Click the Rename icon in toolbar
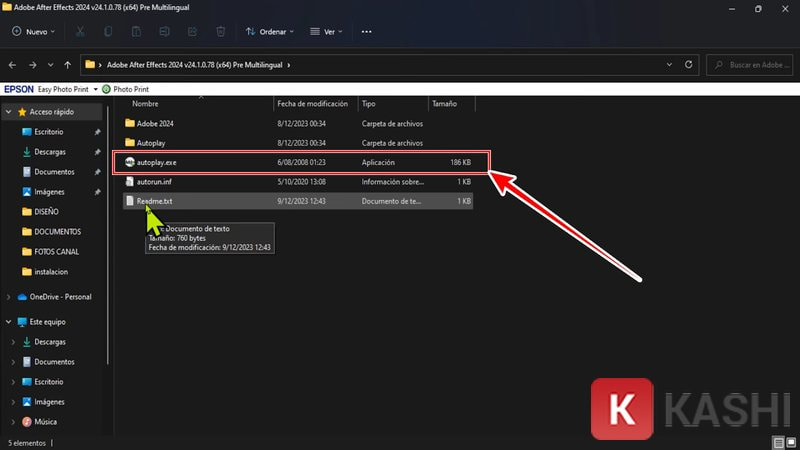Image resolution: width=800 pixels, height=450 pixels. point(164,32)
